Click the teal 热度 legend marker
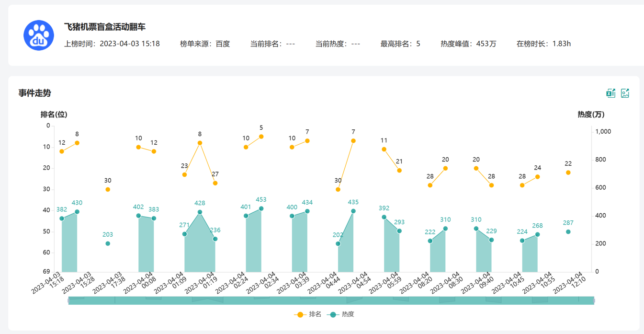Viewport: 644px width, 334px height. click(333, 314)
